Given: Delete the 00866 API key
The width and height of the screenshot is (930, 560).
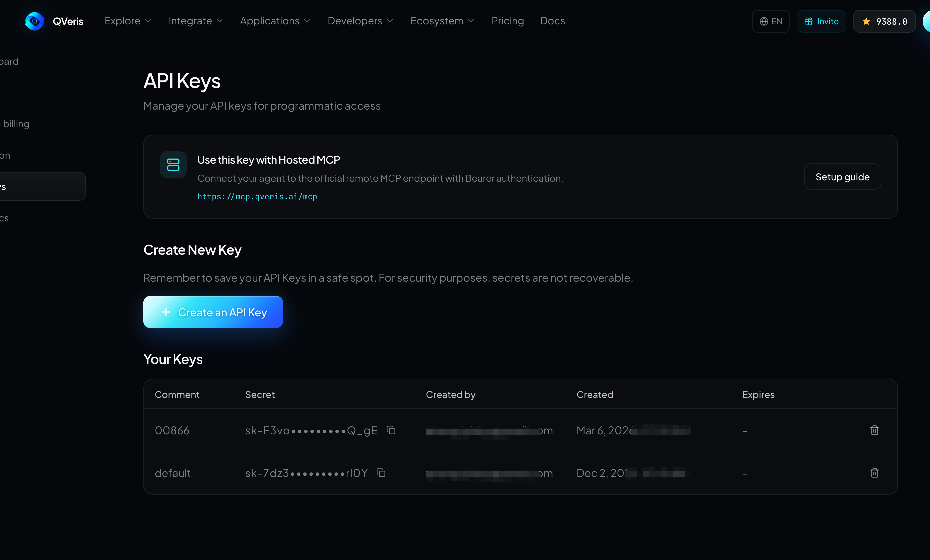Looking at the screenshot, I should point(874,430).
